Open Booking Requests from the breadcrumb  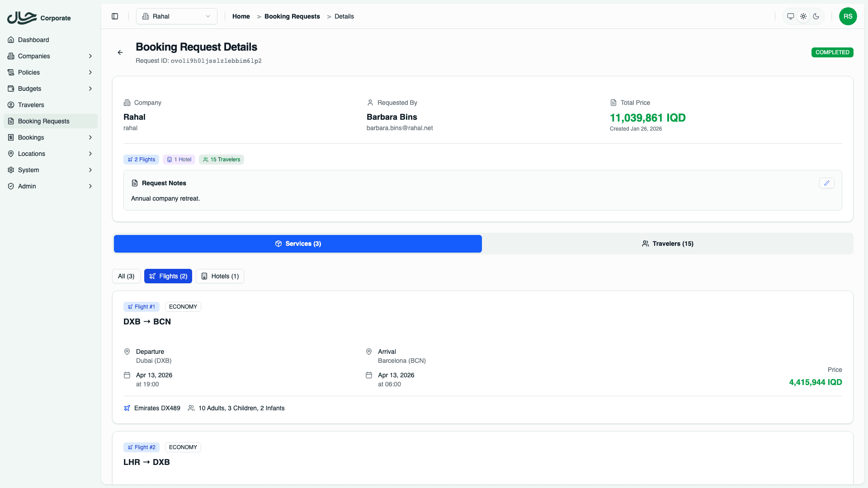(x=292, y=16)
